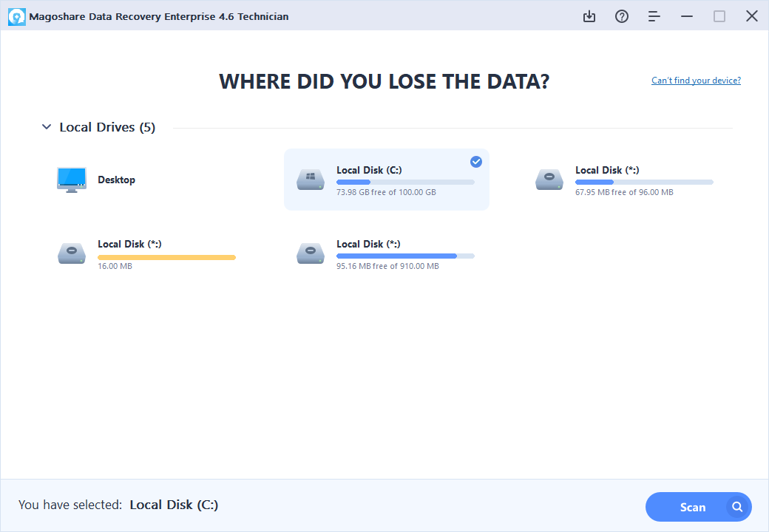Click the drive icon beside 95.16 MB free disk
This screenshot has height=532, width=769.
[x=311, y=253]
